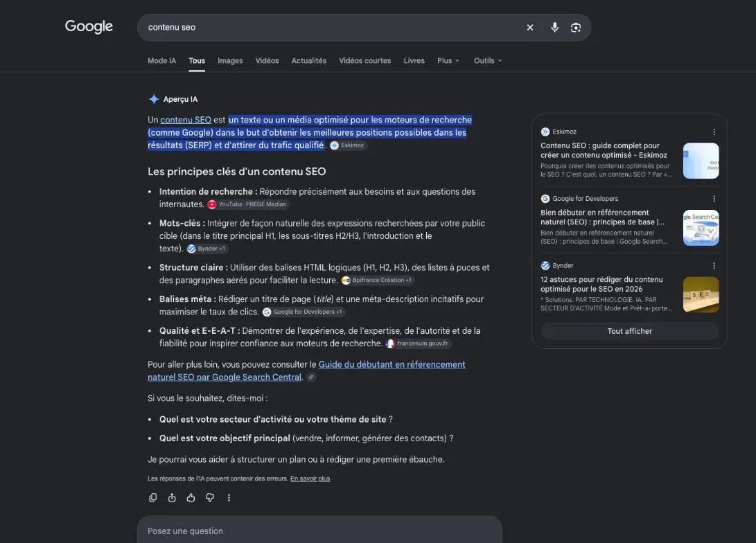Open the Livres tab
This screenshot has width=756, height=543.
[414, 61]
